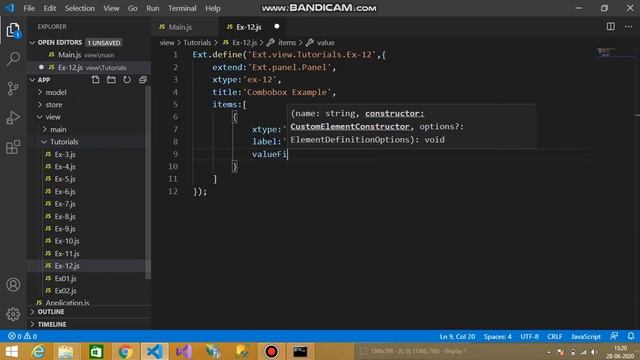Click New Folder icon in APP header
Viewport: 640px width, 360px height.
111,80
